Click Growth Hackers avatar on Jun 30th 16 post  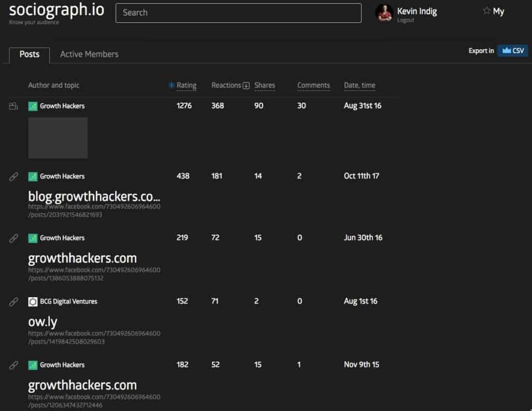(x=33, y=238)
